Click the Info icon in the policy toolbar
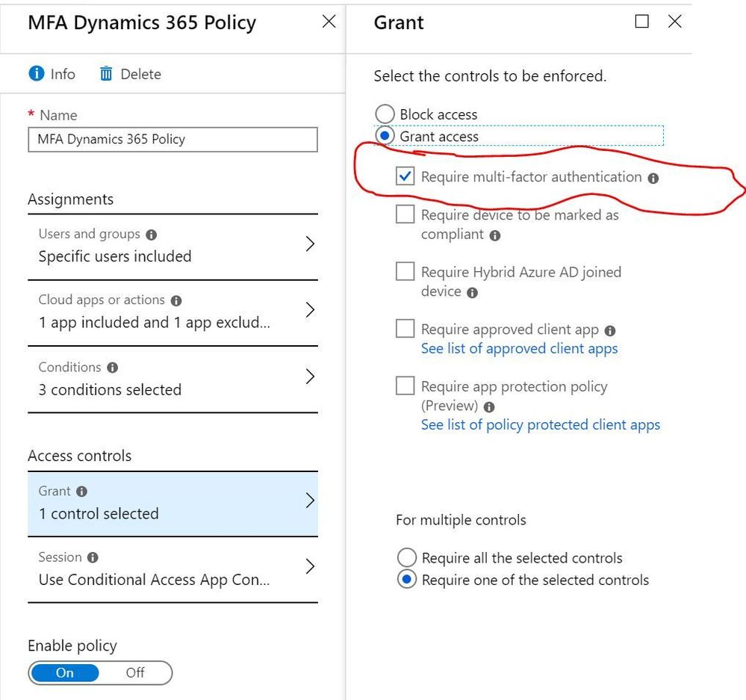The image size is (746, 700). [x=35, y=74]
